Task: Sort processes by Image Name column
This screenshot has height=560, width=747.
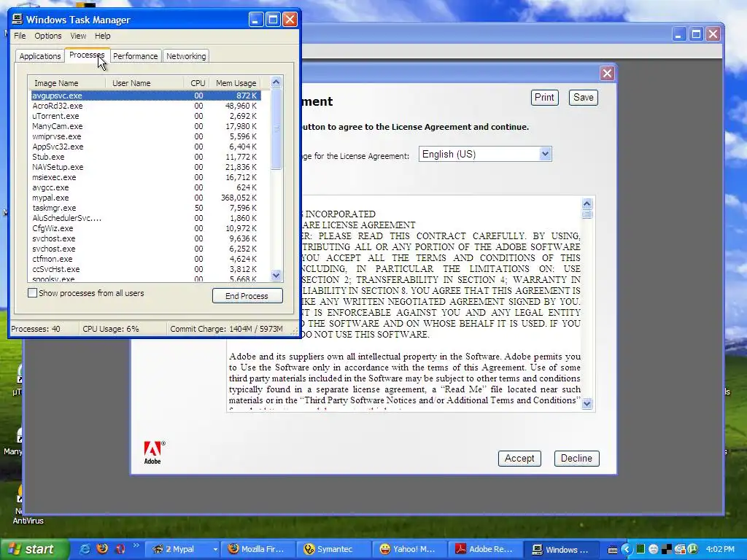Action: (66, 83)
